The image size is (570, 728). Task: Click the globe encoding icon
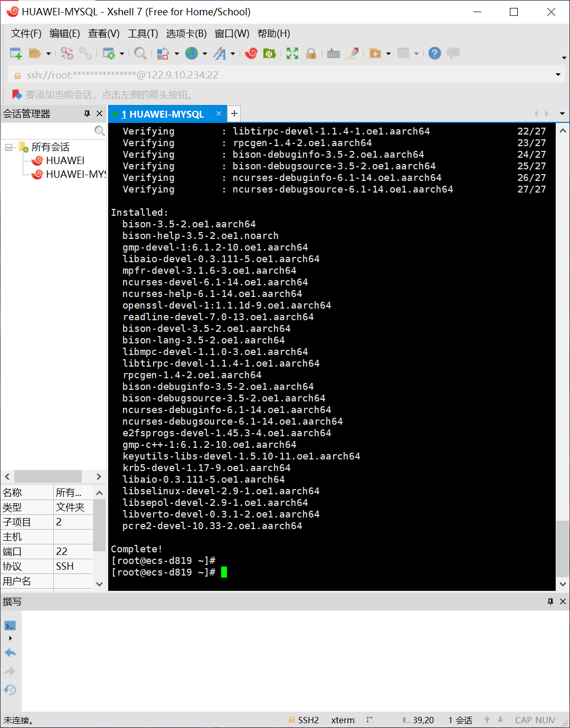[192, 53]
